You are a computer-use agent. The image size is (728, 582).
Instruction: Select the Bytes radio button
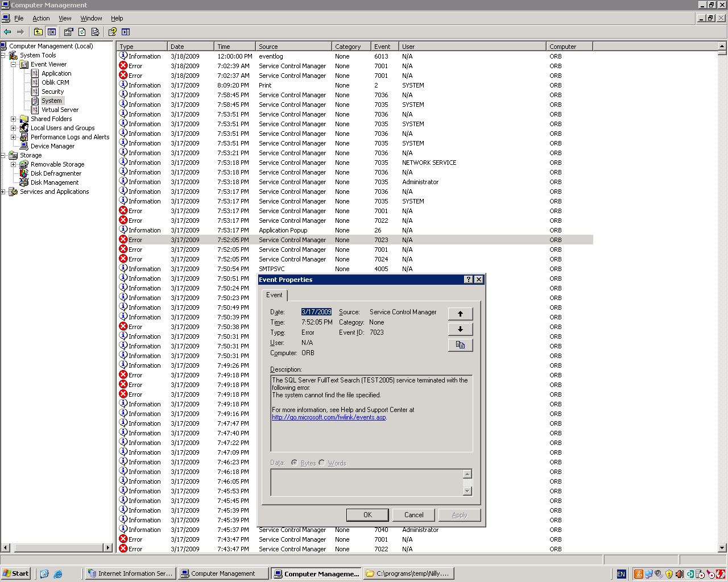pyautogui.click(x=294, y=463)
